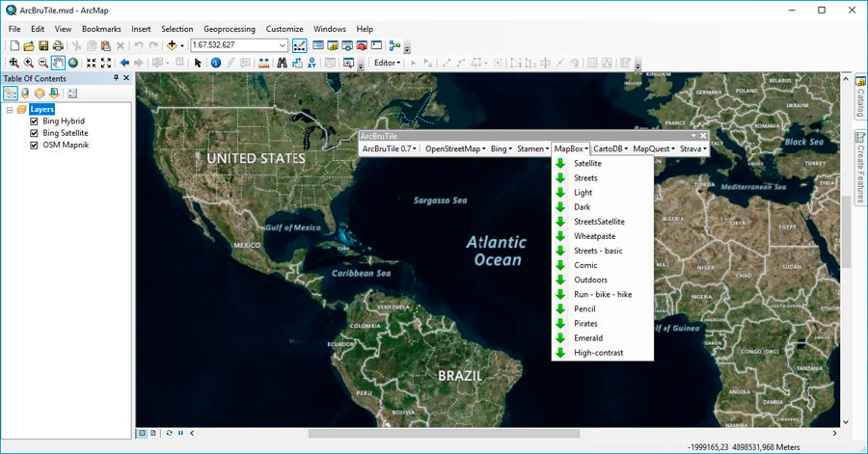
Task: Open the Strava dropdown
Action: pos(693,148)
